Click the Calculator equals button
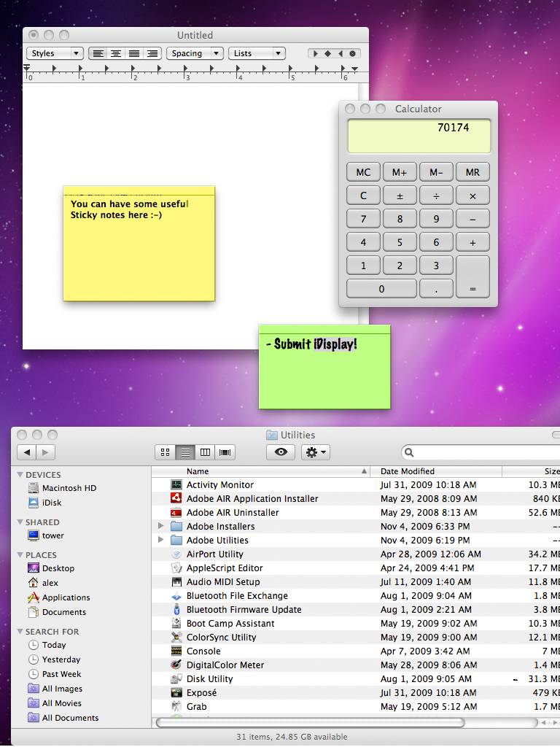Image resolution: width=560 pixels, height=747 pixels. [472, 276]
